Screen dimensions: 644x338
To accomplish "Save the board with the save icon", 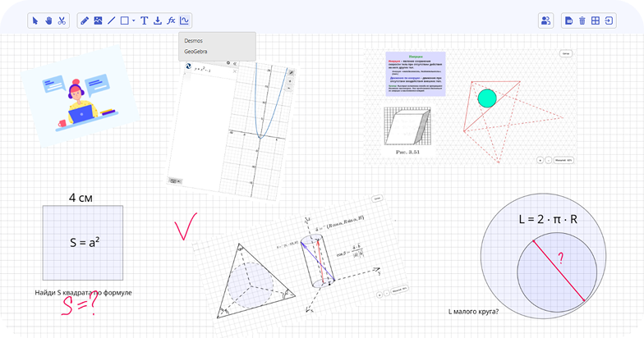I will pyautogui.click(x=569, y=21).
